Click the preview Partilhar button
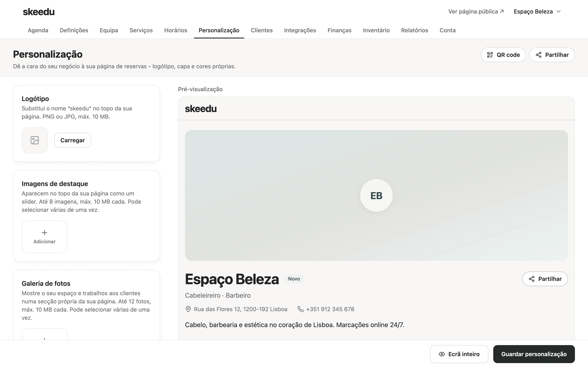This screenshot has height=368, width=588. coord(545,279)
